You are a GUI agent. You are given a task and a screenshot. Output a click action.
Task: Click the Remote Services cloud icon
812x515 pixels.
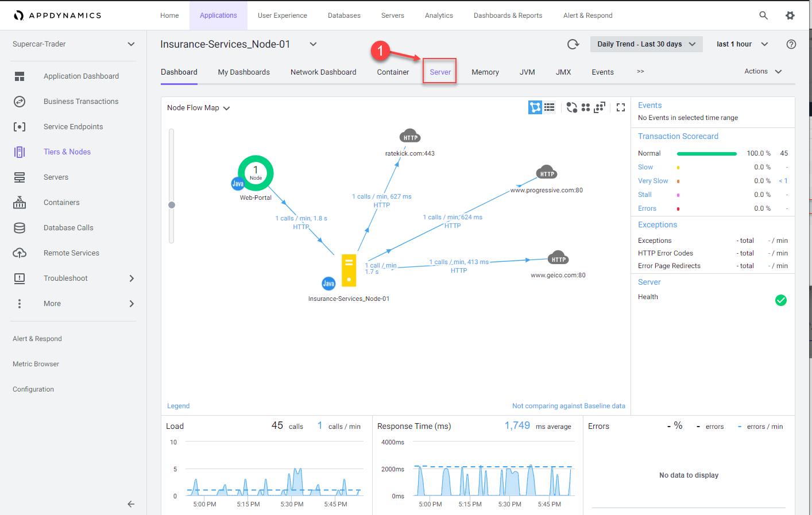click(20, 253)
